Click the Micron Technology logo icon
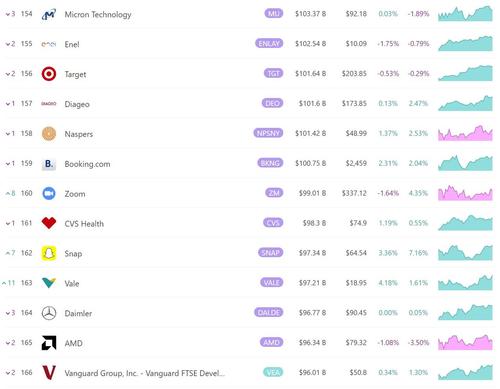The image size is (500, 389). [x=49, y=14]
